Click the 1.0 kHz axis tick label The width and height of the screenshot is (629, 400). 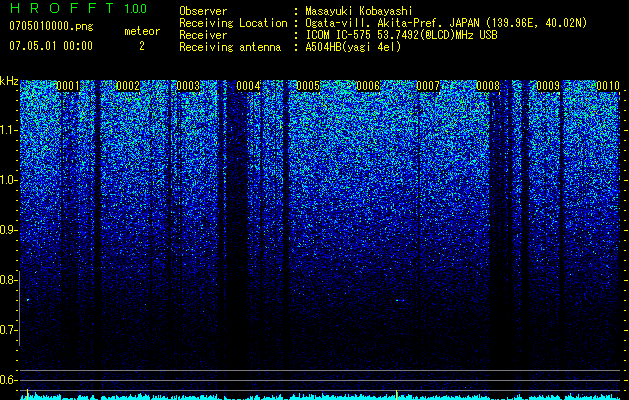coord(7,180)
